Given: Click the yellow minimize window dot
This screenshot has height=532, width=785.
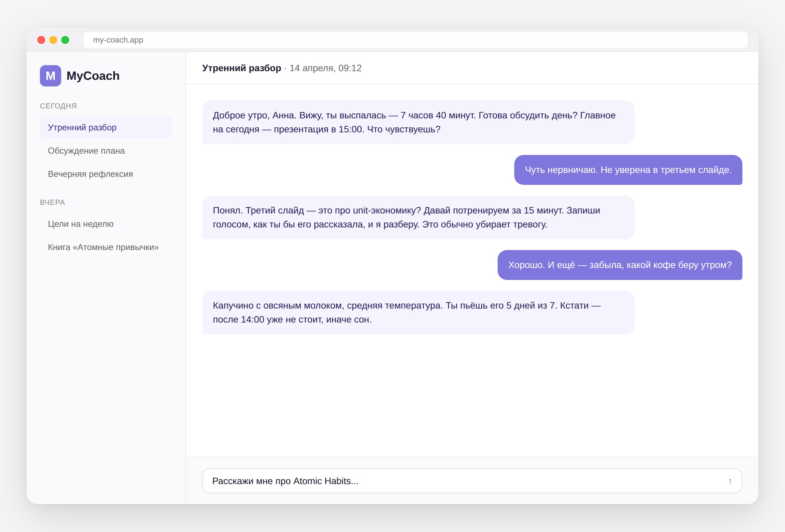Looking at the screenshot, I should click(53, 40).
